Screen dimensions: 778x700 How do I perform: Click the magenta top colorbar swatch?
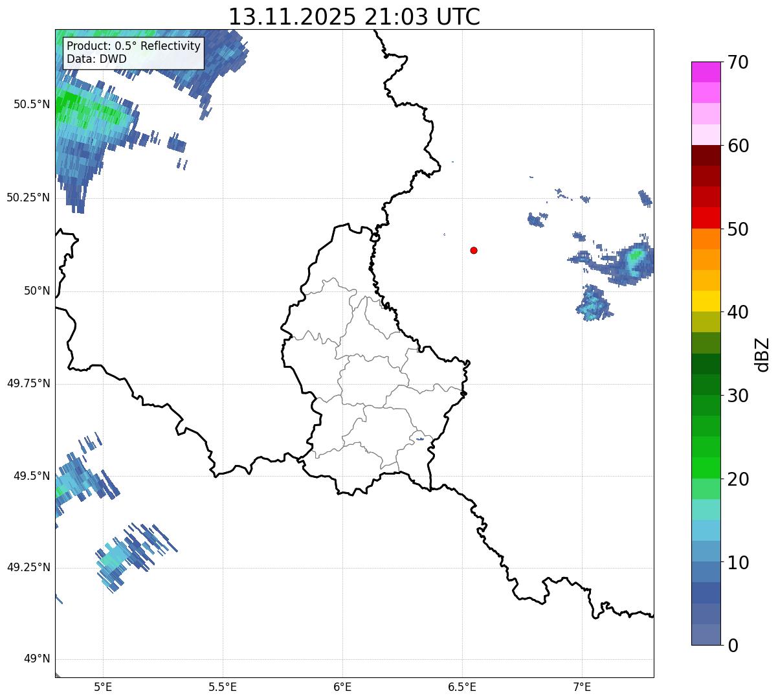click(706, 72)
